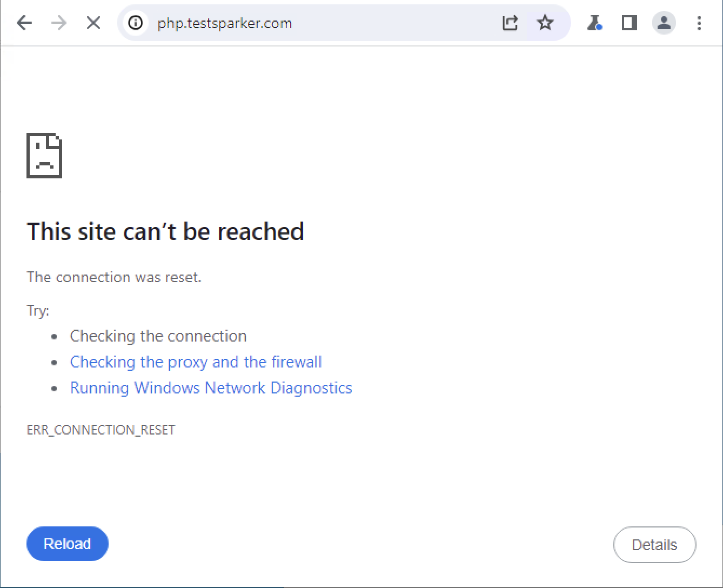
Task: Click the ERR_CONNECTION_RESET error code
Action: (x=101, y=430)
